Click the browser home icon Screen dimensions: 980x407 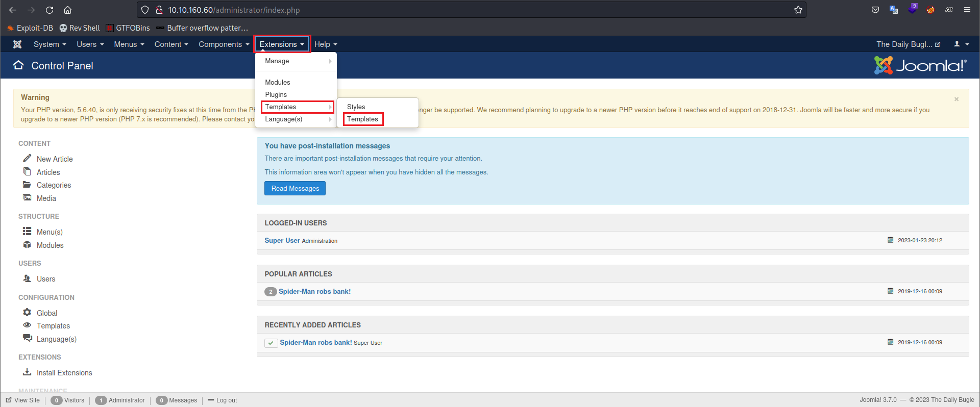click(67, 10)
